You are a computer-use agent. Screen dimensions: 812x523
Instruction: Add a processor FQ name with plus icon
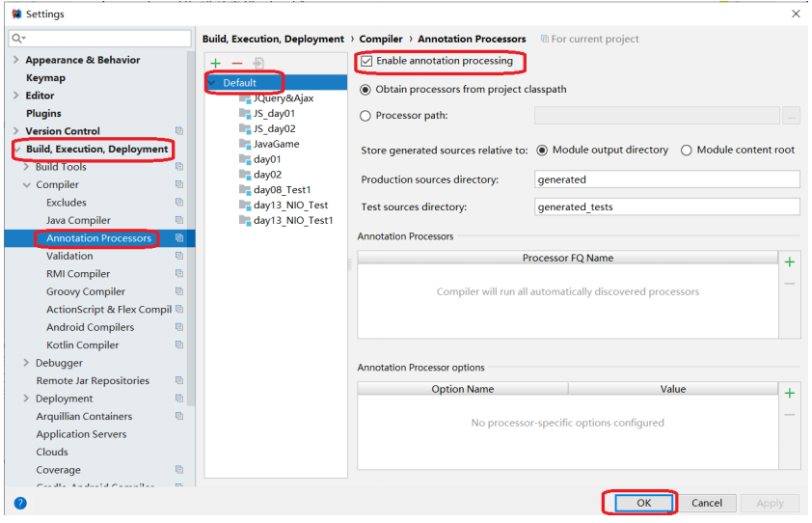(790, 262)
